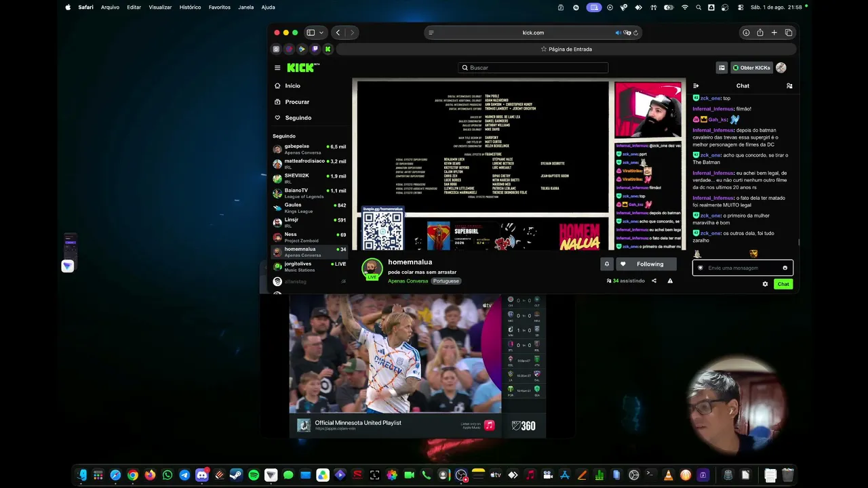Click the kick.com address bar
Image resolution: width=868 pixels, height=488 pixels.
pos(533,33)
